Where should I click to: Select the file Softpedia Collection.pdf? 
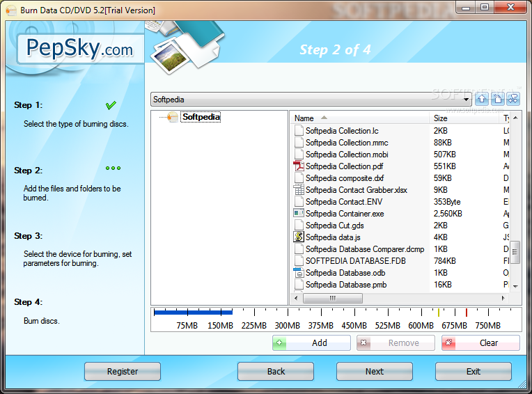pos(345,166)
